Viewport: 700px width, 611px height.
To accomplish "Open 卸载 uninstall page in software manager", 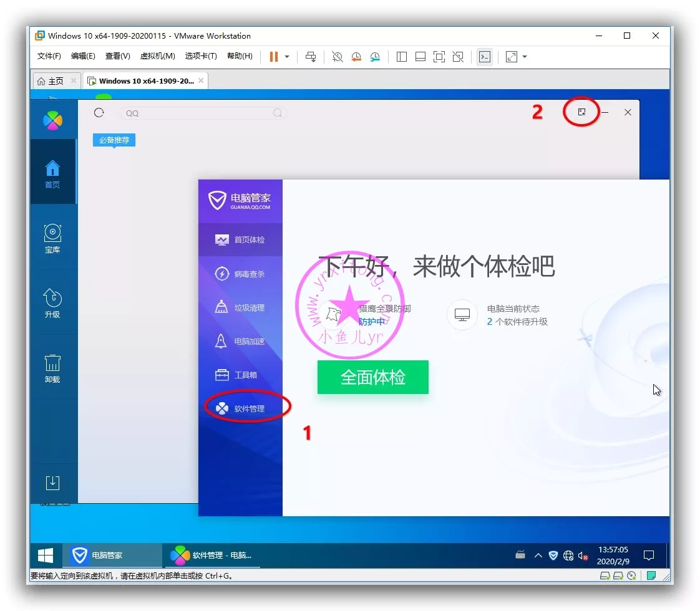I will (x=52, y=368).
